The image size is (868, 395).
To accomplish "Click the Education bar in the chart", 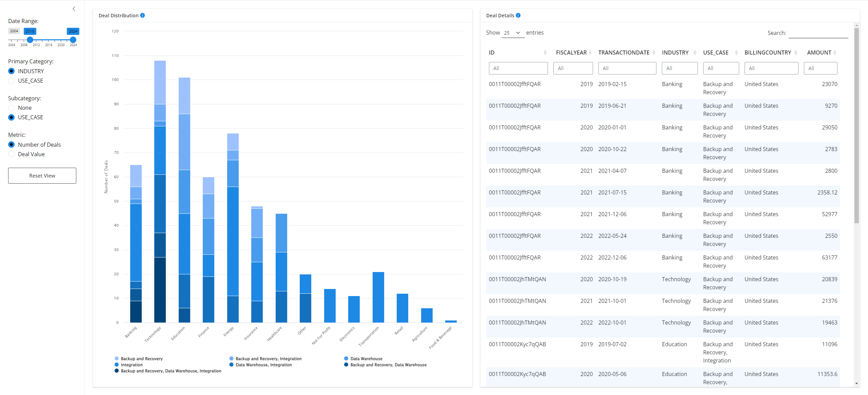I will 184,200.
